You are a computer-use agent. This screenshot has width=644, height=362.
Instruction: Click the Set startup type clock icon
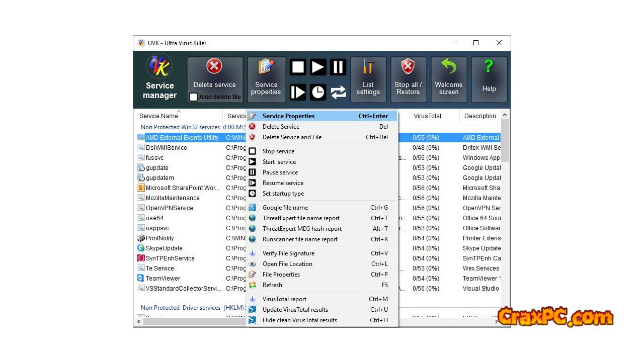(x=318, y=92)
